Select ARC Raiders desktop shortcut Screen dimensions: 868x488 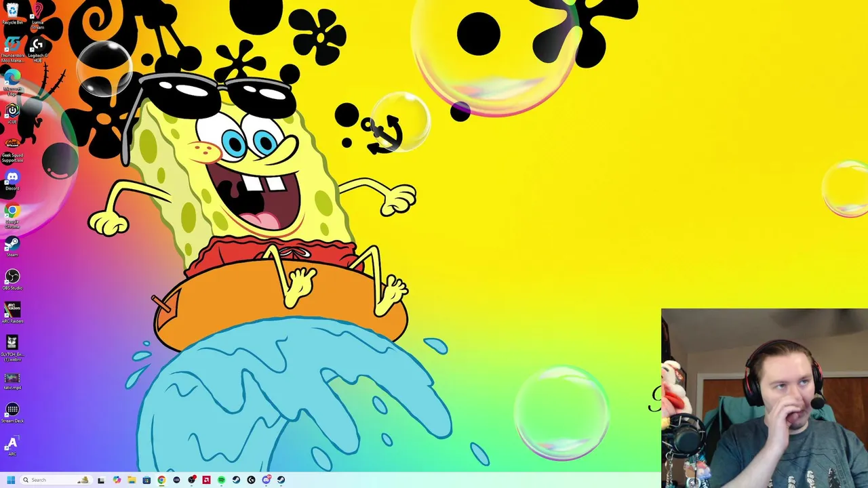12,312
